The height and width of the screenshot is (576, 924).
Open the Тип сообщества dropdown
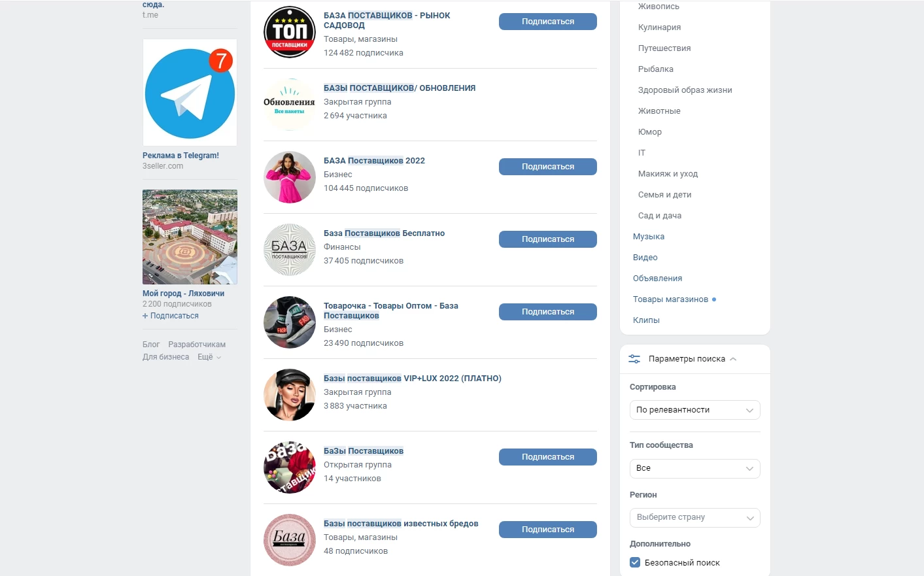coord(694,468)
